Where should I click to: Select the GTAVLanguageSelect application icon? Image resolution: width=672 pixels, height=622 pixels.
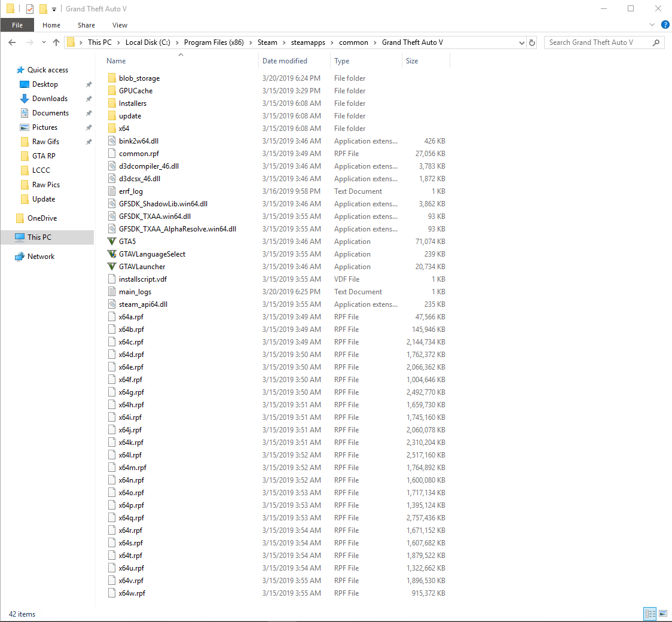(x=112, y=254)
